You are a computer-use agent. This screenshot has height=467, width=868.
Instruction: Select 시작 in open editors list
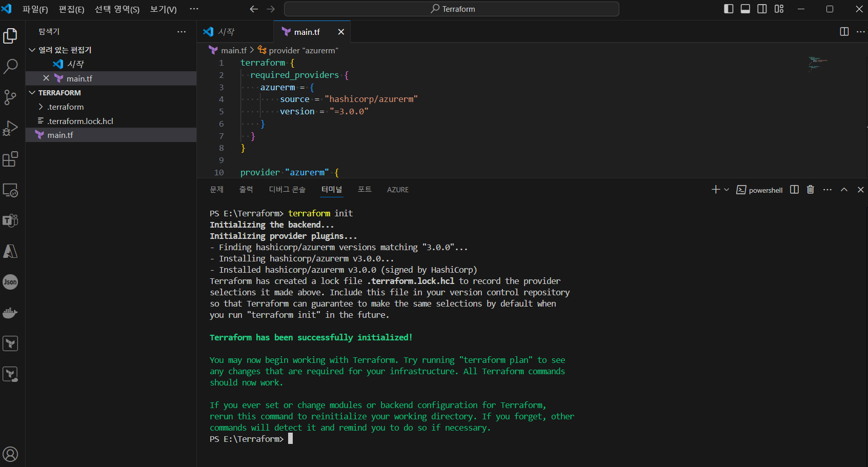(111, 64)
